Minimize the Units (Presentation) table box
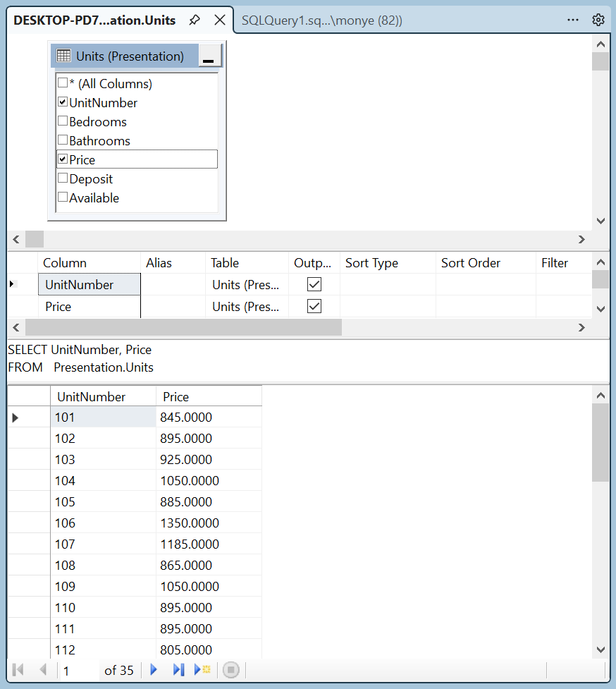 (209, 56)
